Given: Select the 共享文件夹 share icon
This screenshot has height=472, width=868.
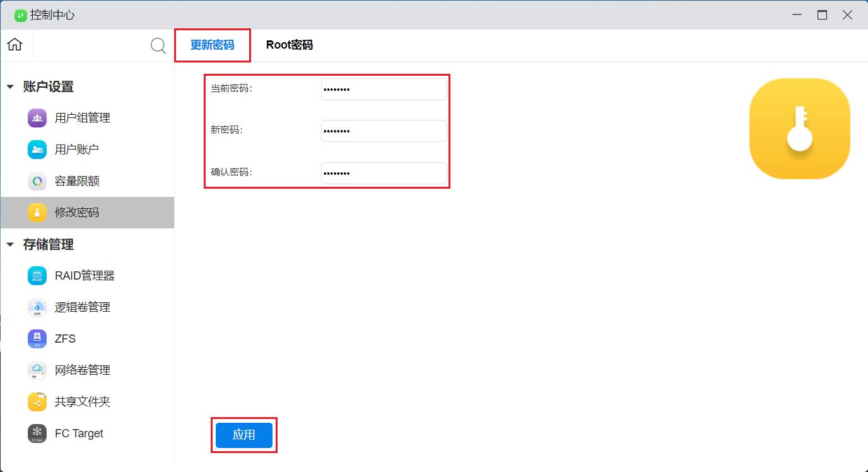Looking at the screenshot, I should 37,402.
